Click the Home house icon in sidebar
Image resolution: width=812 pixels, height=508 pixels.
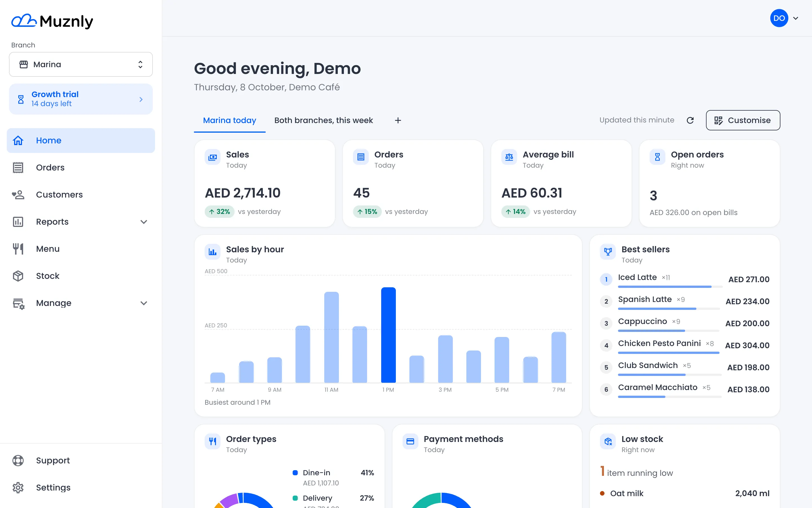[x=18, y=141]
